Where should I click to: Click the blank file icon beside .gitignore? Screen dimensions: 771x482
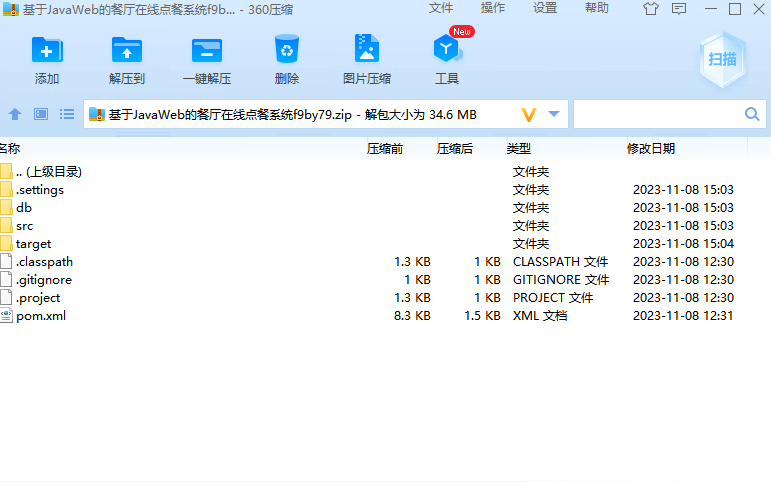click(x=6, y=279)
